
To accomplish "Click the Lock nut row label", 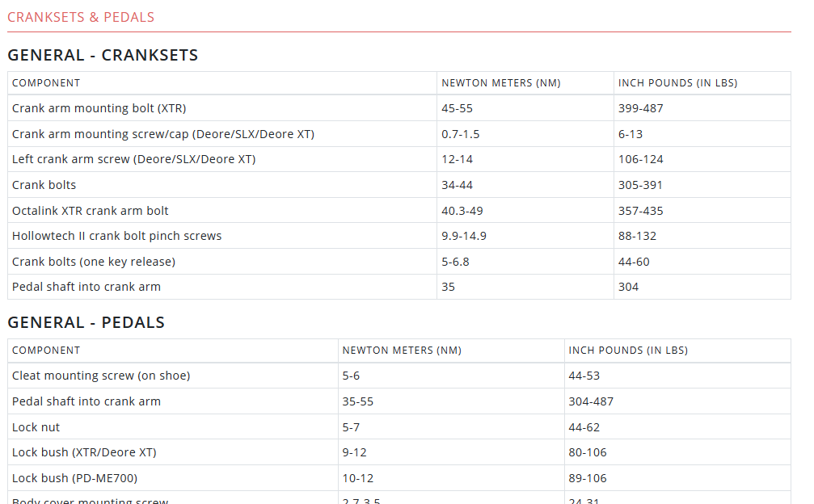I will tap(36, 427).
